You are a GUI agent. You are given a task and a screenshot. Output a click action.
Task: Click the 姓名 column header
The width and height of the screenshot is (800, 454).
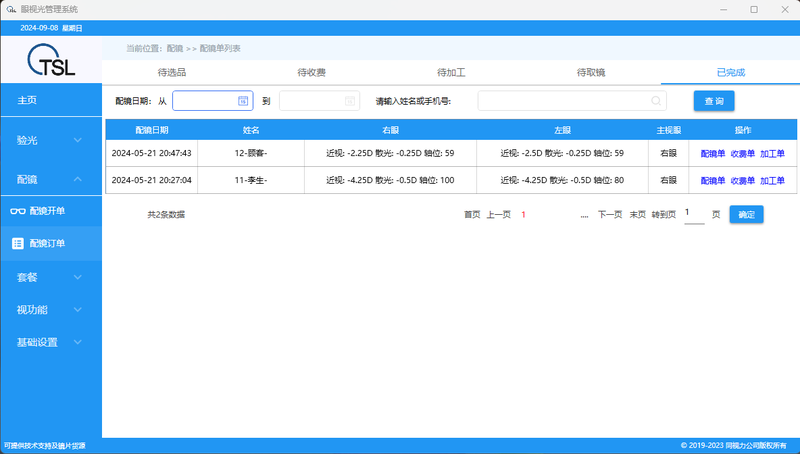point(251,130)
